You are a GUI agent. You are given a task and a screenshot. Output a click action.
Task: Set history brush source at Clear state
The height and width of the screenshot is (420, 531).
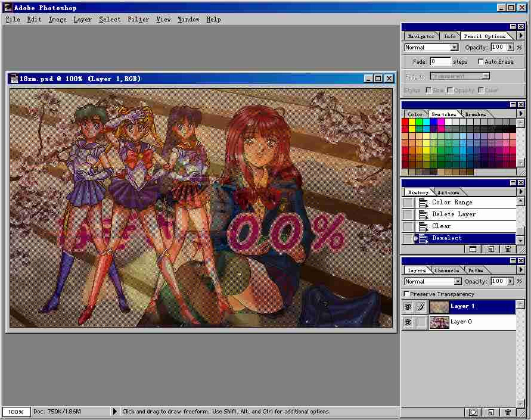click(x=408, y=226)
